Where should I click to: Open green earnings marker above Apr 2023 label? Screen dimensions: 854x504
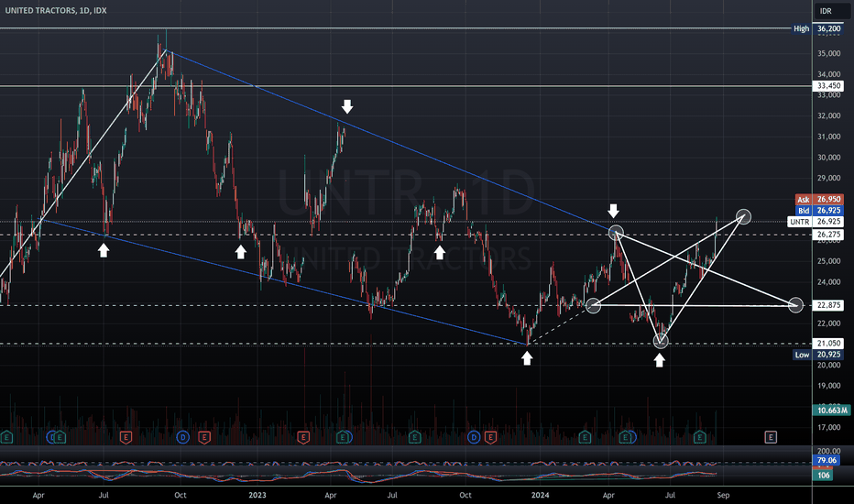[x=343, y=437]
